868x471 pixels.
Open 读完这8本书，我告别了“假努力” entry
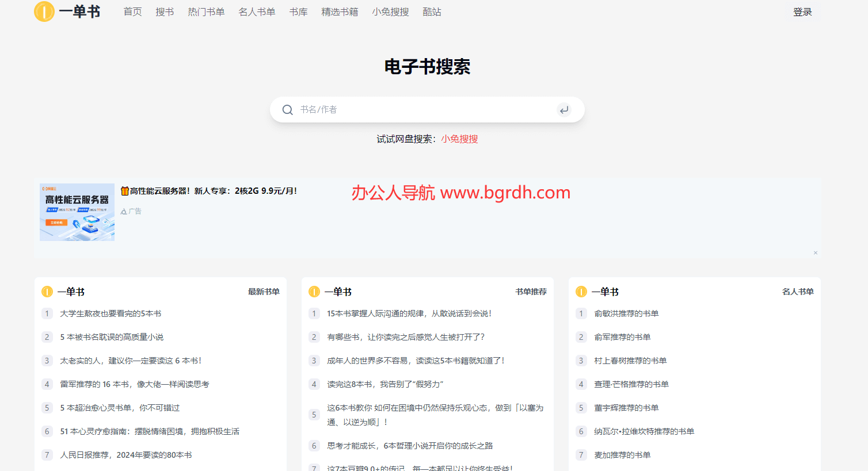(x=385, y=385)
